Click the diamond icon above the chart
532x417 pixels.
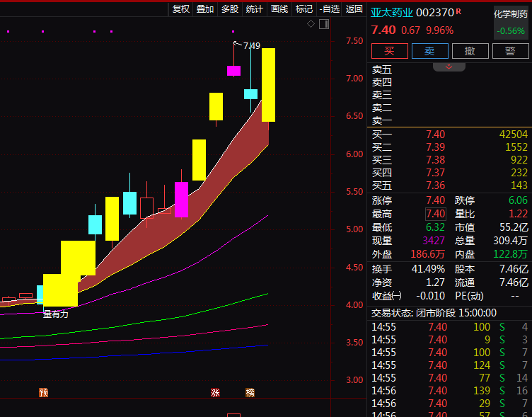311,24
